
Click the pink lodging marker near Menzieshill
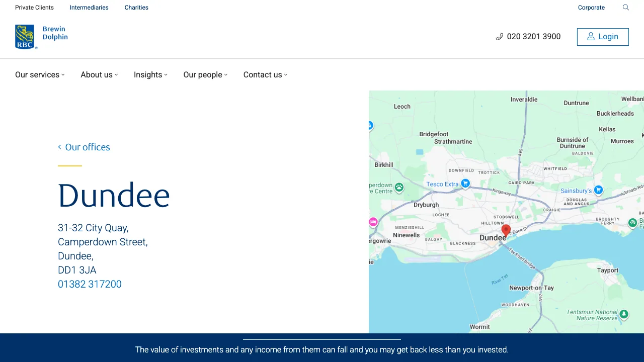(x=373, y=222)
